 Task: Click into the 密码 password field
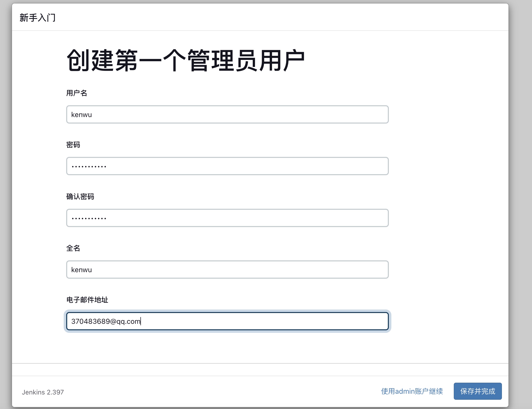[x=227, y=166]
